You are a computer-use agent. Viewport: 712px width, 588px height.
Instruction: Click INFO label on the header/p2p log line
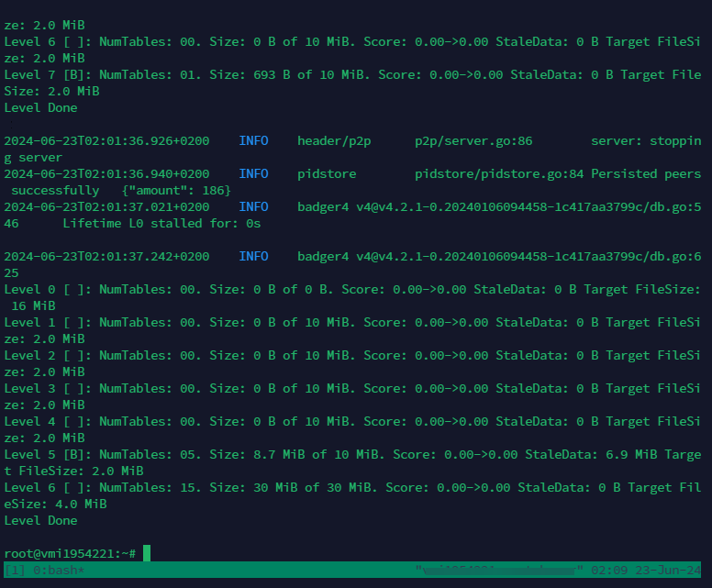pos(253,140)
